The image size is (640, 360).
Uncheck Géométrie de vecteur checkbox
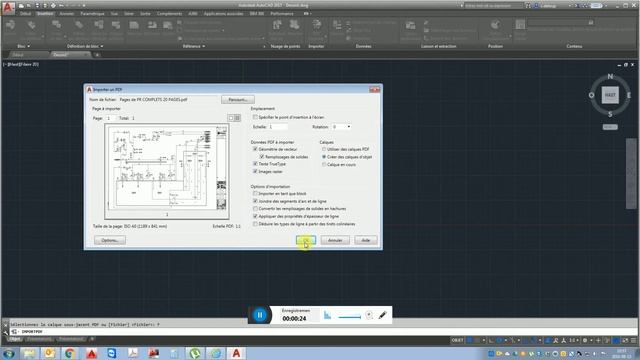click(x=255, y=149)
